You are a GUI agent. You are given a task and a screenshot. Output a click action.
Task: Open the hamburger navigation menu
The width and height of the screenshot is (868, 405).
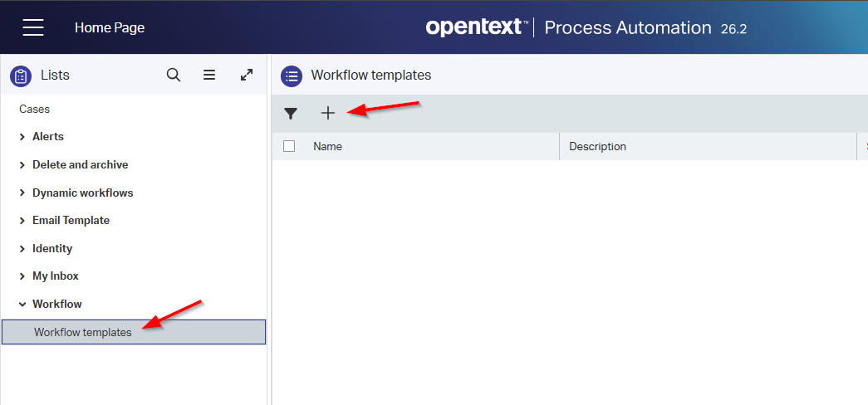pos(33,27)
